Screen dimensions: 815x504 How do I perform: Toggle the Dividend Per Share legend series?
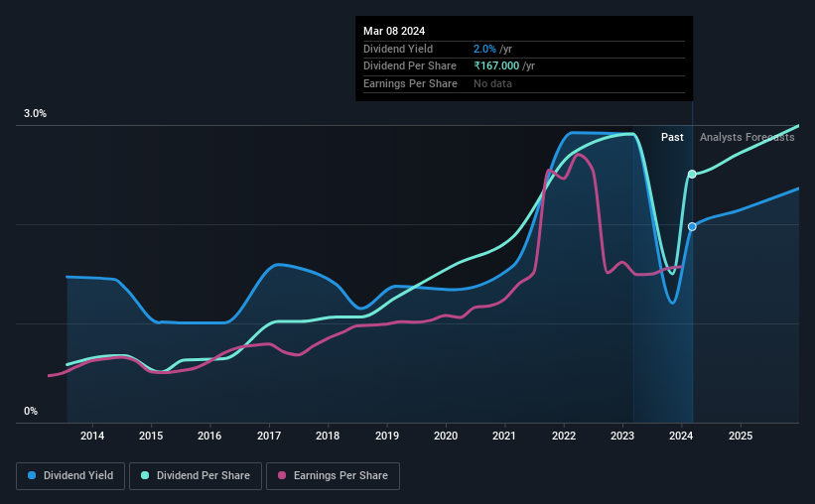pyautogui.click(x=196, y=476)
